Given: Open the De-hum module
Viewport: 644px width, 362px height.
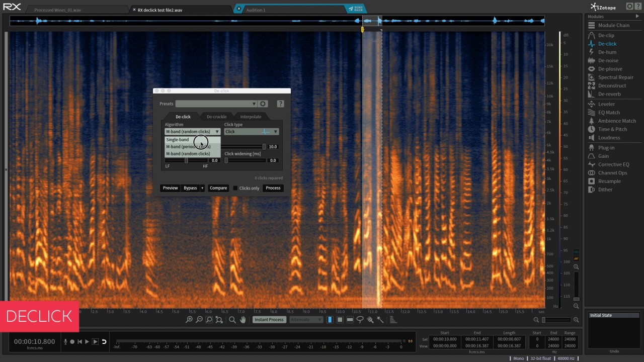Looking at the screenshot, I should 607,52.
